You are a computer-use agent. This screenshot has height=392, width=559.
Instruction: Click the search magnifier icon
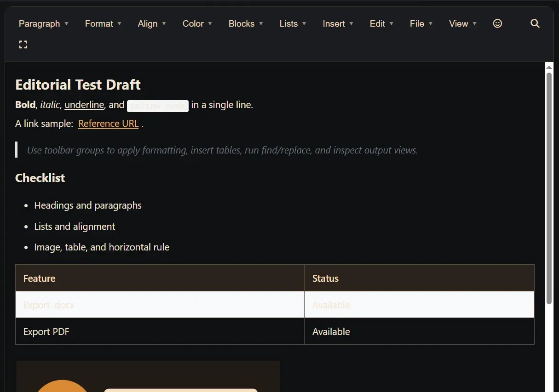click(535, 23)
